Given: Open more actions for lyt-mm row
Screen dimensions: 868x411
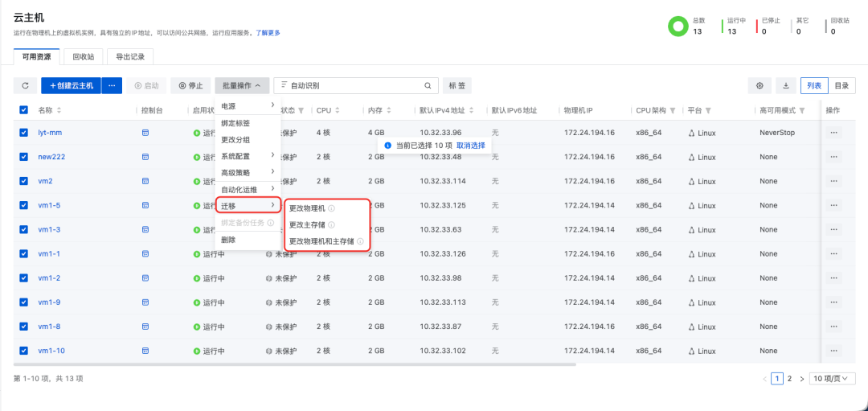Looking at the screenshot, I should pyautogui.click(x=834, y=133).
